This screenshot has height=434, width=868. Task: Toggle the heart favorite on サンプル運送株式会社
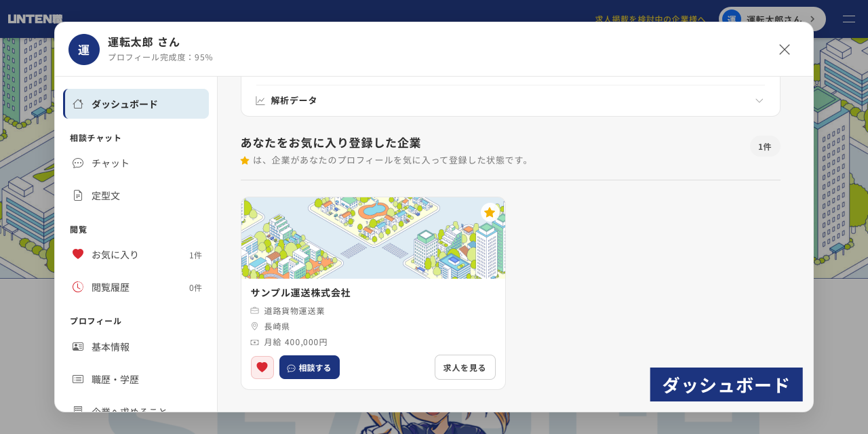[262, 368]
